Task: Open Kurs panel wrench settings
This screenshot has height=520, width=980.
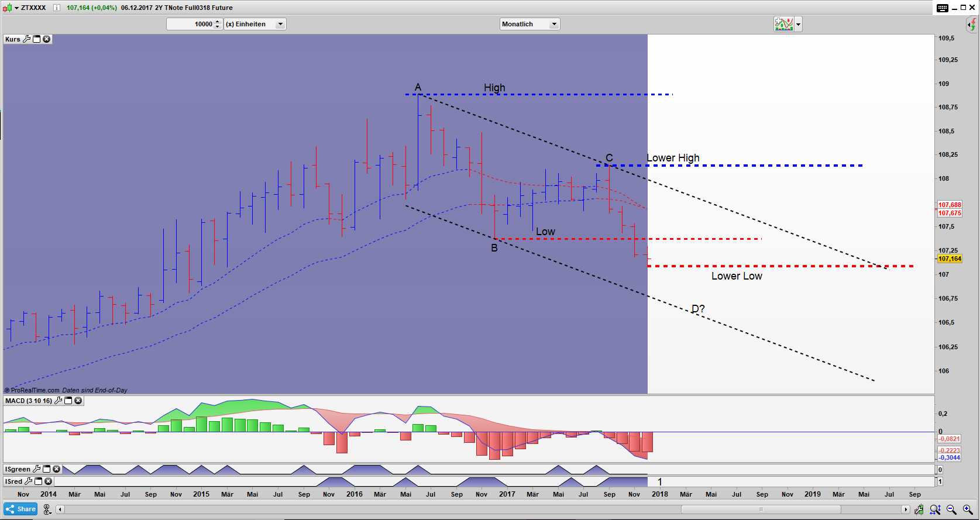Action: 26,39
